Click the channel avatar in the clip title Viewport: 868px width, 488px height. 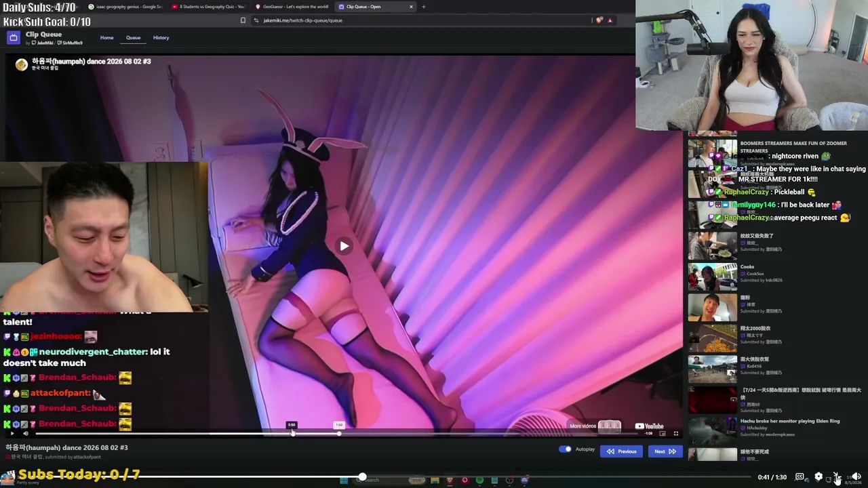point(22,64)
